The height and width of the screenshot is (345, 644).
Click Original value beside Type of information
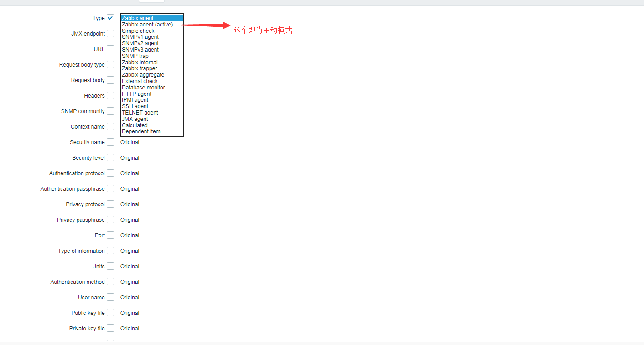(130, 251)
